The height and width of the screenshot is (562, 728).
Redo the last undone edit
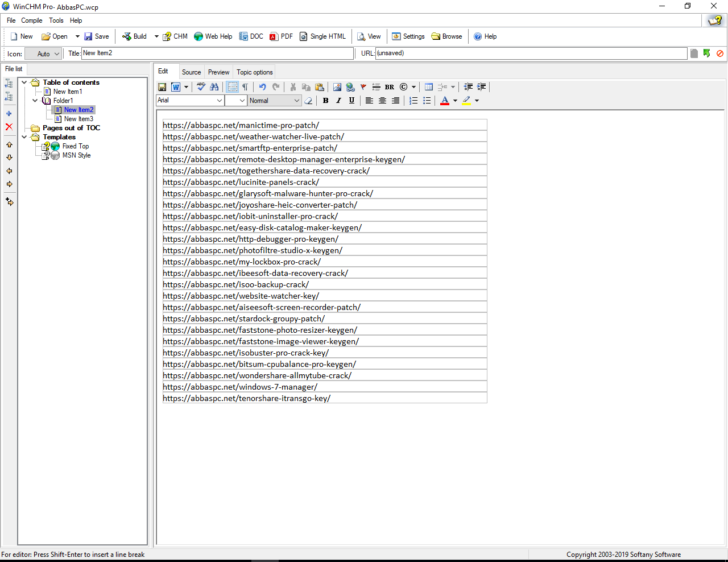pyautogui.click(x=276, y=87)
